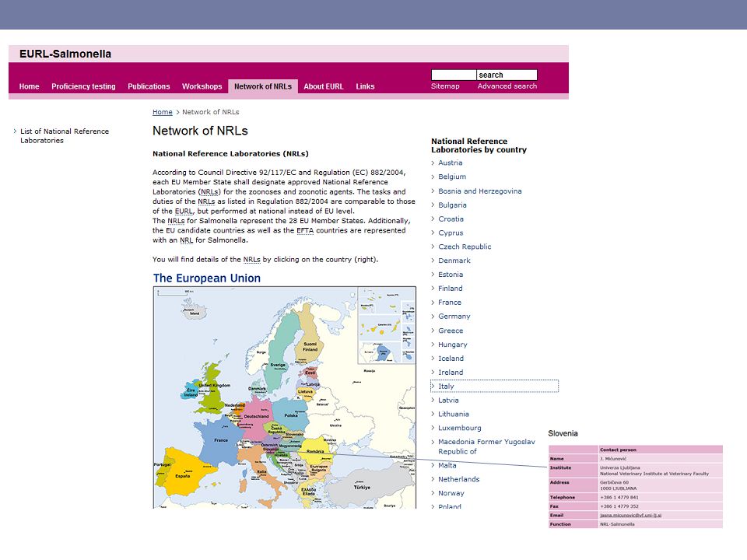
Task: Click the NRLs abbreviation in the first paragraph
Action: [x=209, y=192]
